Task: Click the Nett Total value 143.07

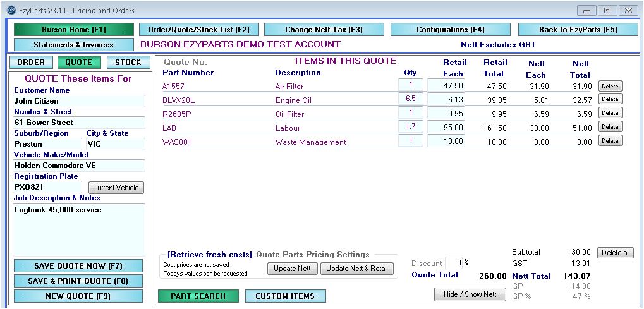Action: click(x=576, y=276)
